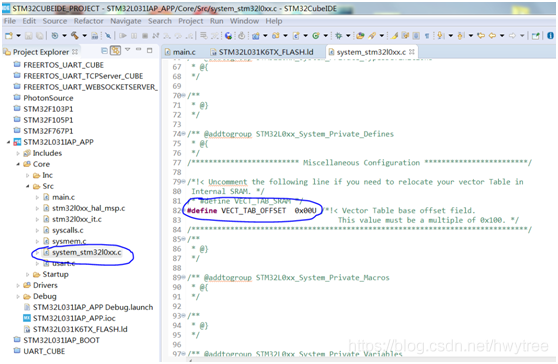Screen dimensions: 558x364
Task: Open the Build hammer dropdown arrow
Action: (85, 36)
